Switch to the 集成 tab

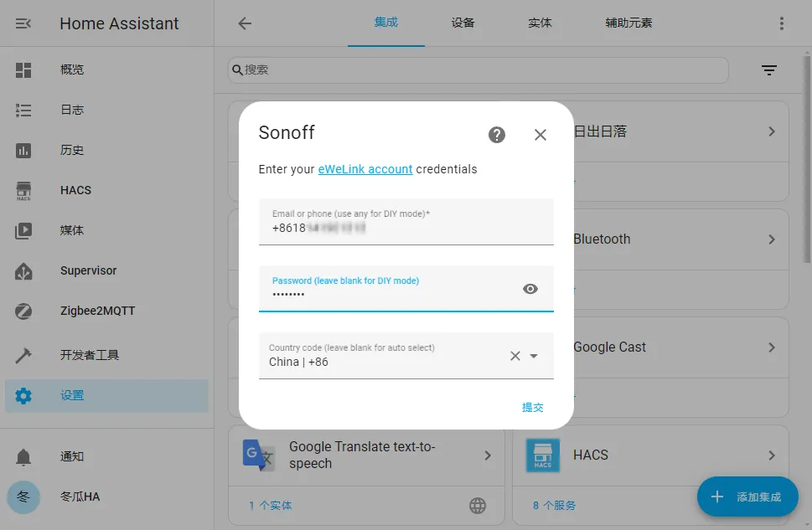(x=385, y=23)
